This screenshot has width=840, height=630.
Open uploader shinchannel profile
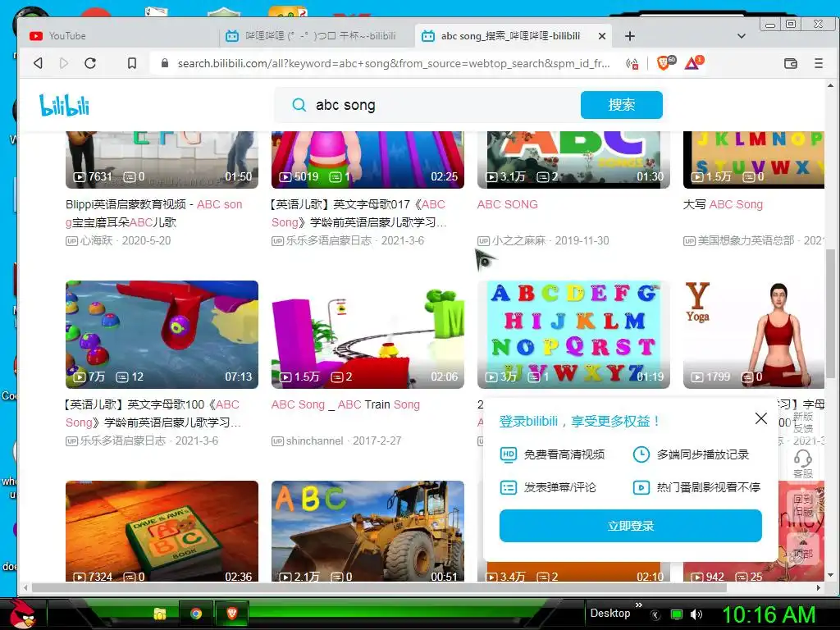(x=314, y=441)
